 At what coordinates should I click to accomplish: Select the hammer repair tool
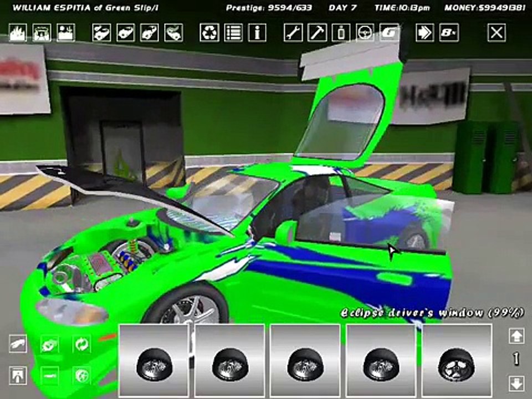317,33
